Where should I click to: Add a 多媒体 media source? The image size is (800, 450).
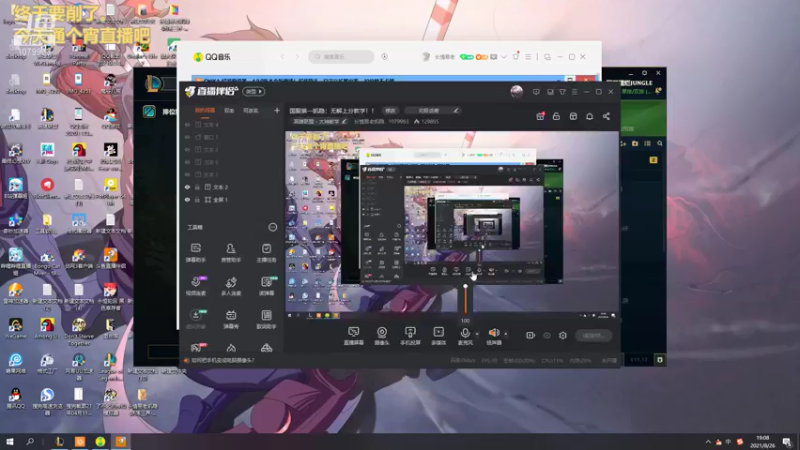(x=438, y=336)
